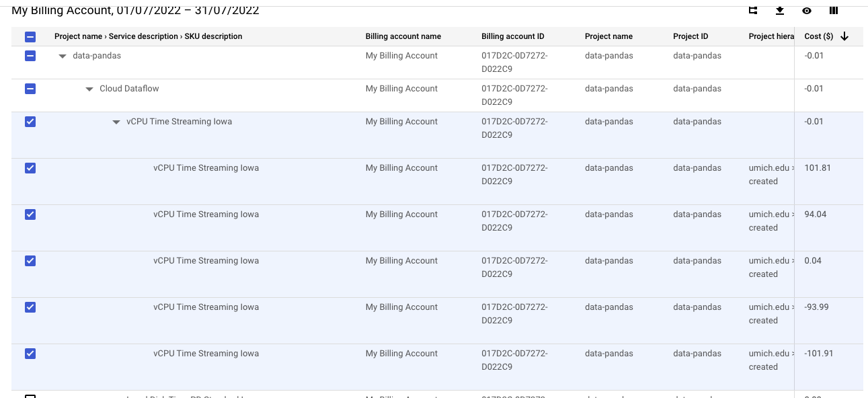The height and width of the screenshot is (398, 868).
Task: Click the eye visibility icon in toolbar
Action: coord(807,10)
